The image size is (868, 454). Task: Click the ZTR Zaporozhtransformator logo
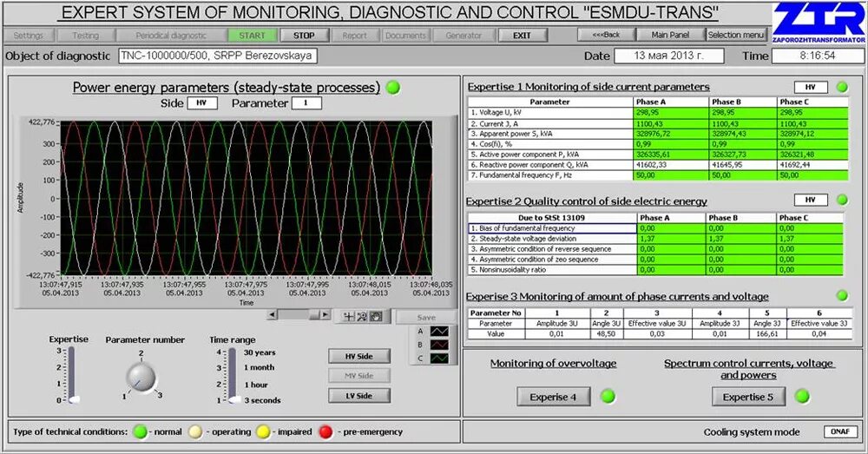click(x=820, y=23)
